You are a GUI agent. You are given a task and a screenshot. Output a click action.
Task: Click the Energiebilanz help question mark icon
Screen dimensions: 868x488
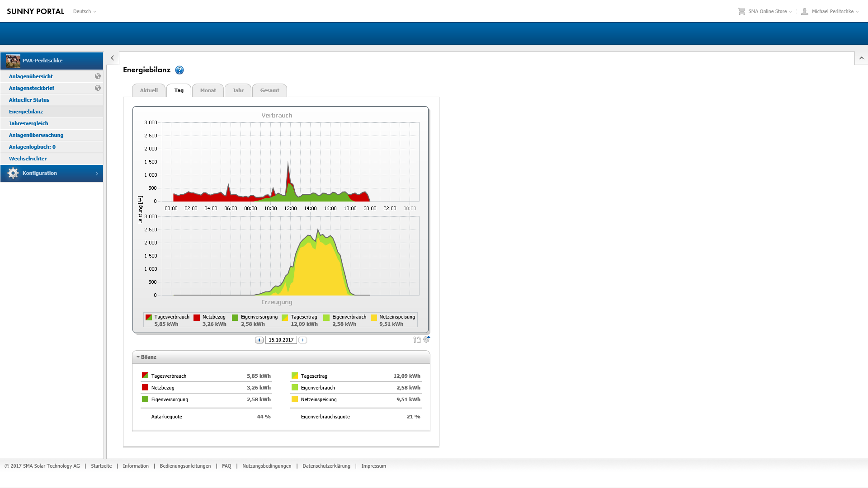179,70
